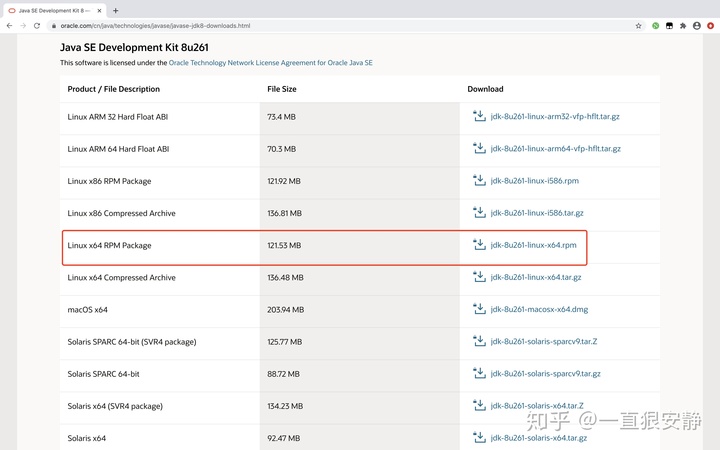
Task: Click the Java SE Development Kit 8u261 heading
Action: (134, 47)
